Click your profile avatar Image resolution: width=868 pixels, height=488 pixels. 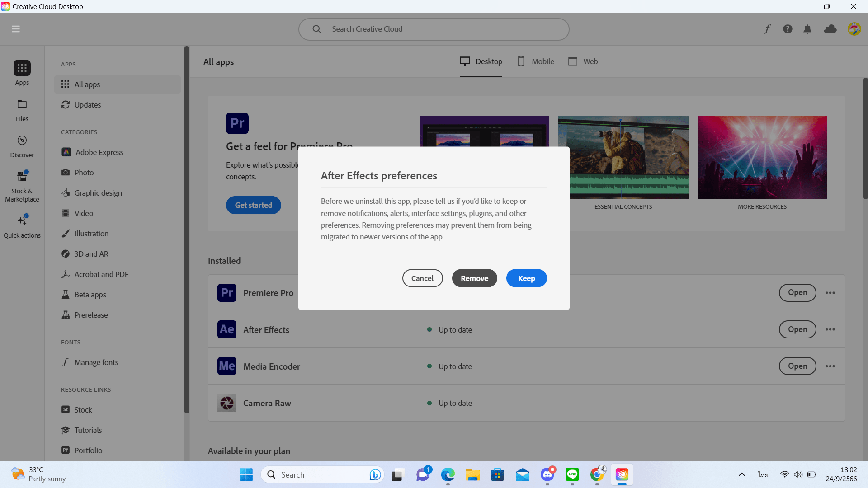point(854,29)
